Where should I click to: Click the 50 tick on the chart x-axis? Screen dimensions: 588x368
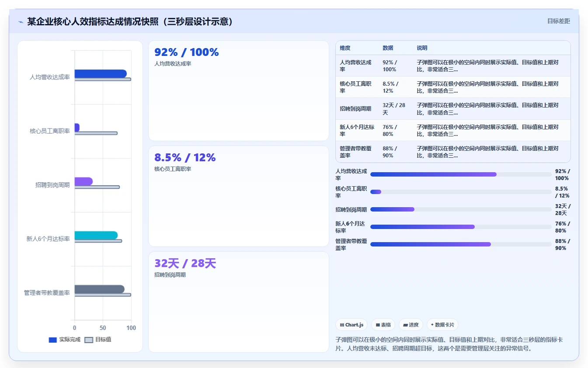[103, 328]
